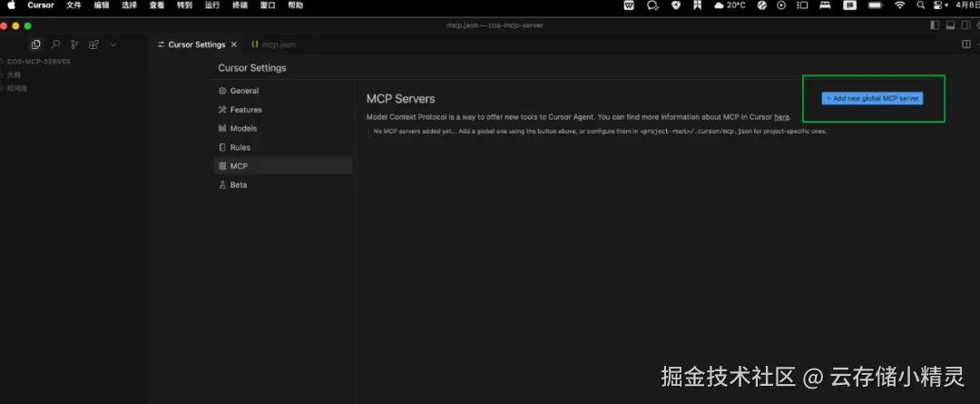Open the 文件 menu
Image resolution: width=980 pixels, height=404 pixels.
[x=73, y=5]
